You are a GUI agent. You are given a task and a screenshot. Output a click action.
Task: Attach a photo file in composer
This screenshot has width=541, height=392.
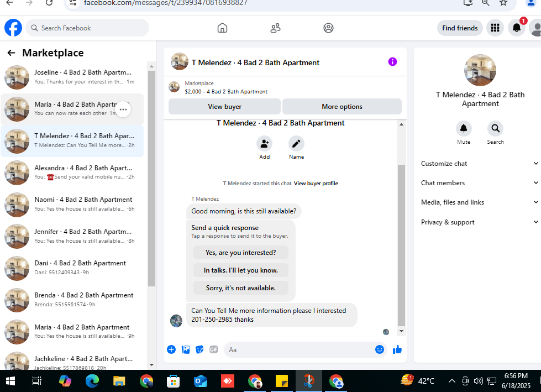pos(186,349)
